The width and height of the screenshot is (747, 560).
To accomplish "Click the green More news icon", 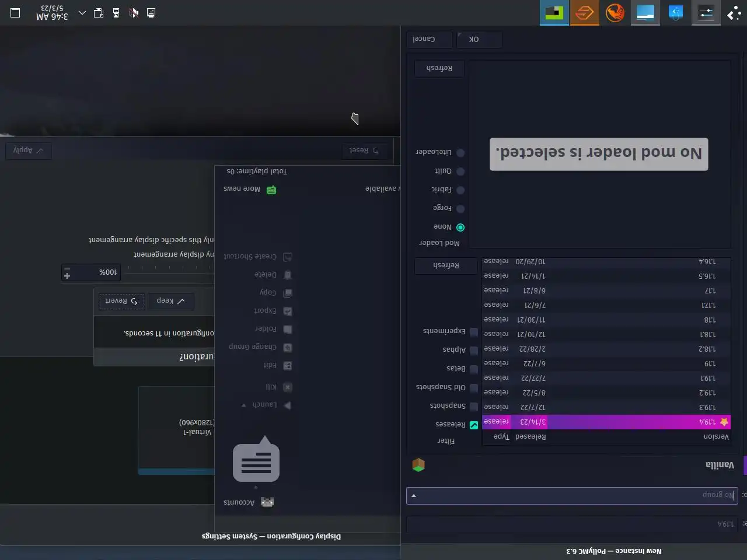I will point(271,190).
